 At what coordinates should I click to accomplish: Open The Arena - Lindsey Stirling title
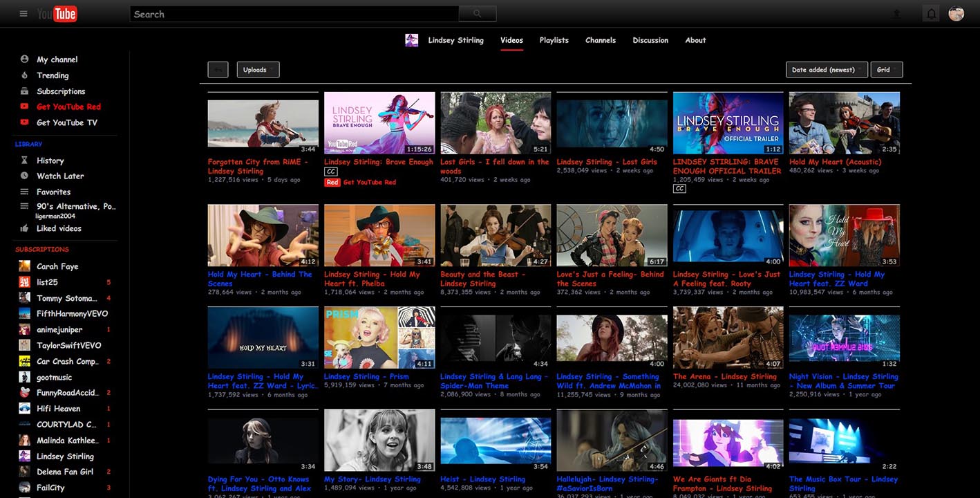[x=725, y=377]
